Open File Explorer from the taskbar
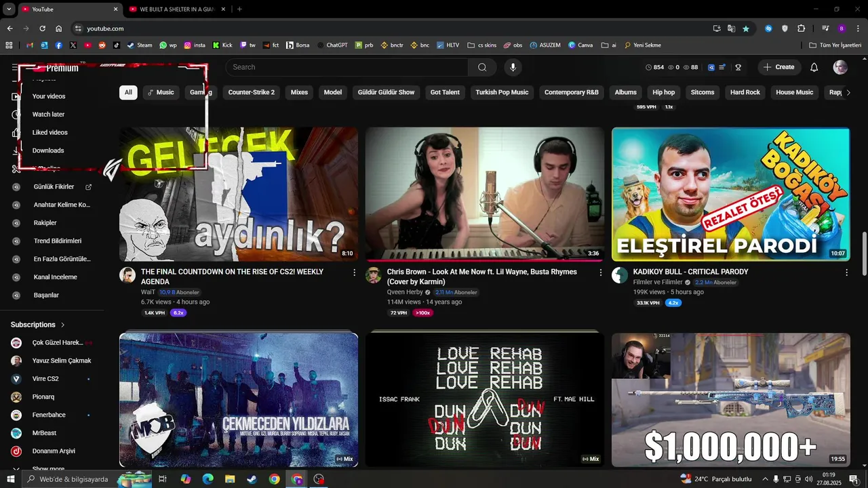Viewport: 868px width, 488px height. pos(230,479)
